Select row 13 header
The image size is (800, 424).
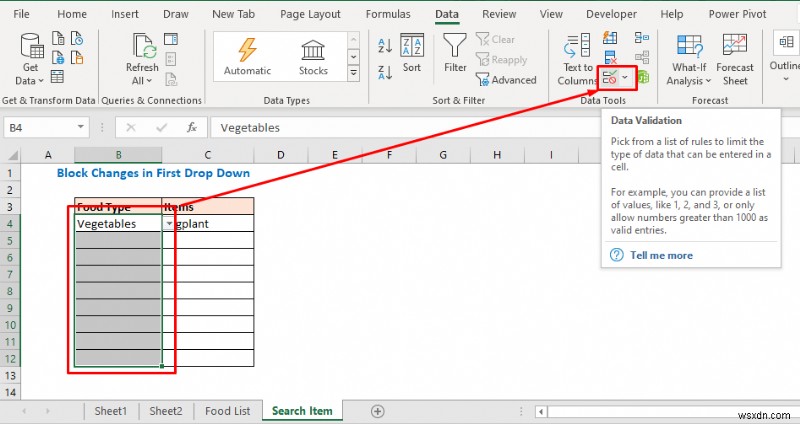10,376
